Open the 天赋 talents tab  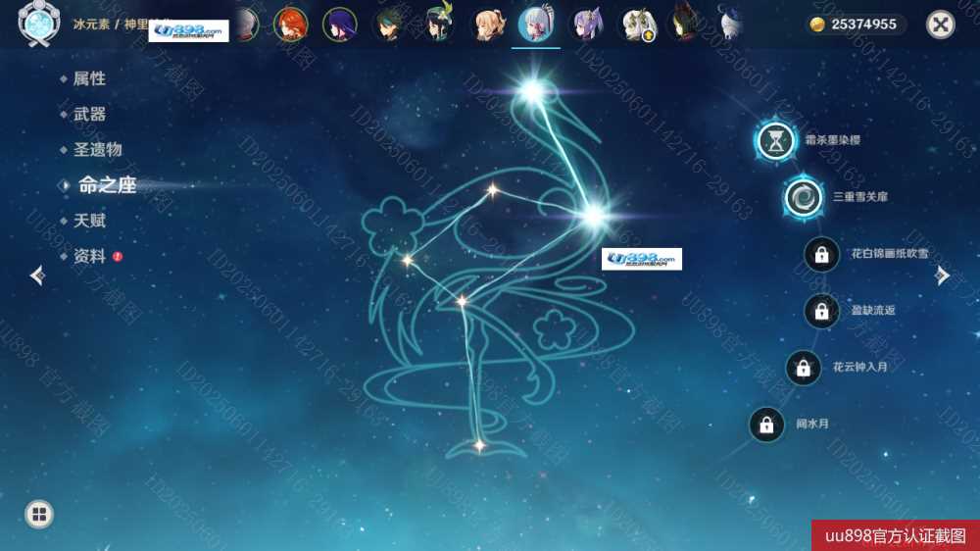(x=89, y=221)
